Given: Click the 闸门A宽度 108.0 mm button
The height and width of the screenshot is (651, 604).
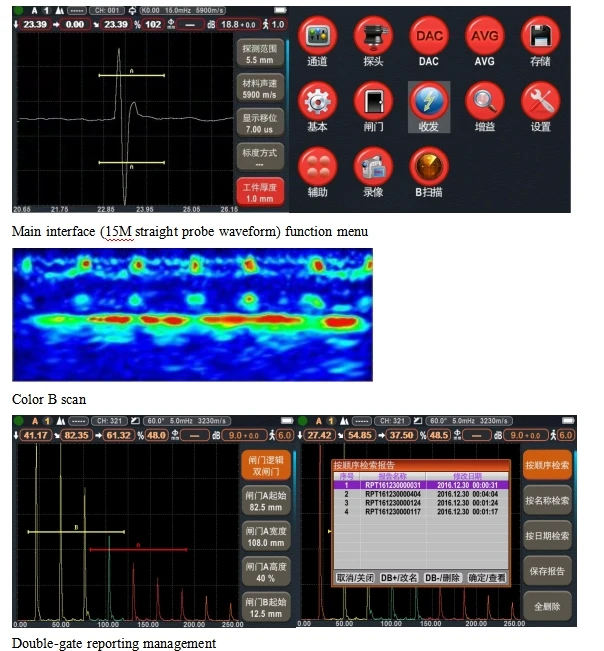Looking at the screenshot, I should pyautogui.click(x=266, y=537).
